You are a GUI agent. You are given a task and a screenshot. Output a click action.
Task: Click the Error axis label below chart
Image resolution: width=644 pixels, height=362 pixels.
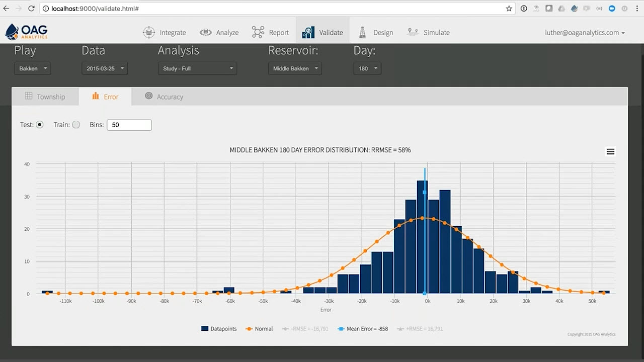pyautogui.click(x=326, y=310)
